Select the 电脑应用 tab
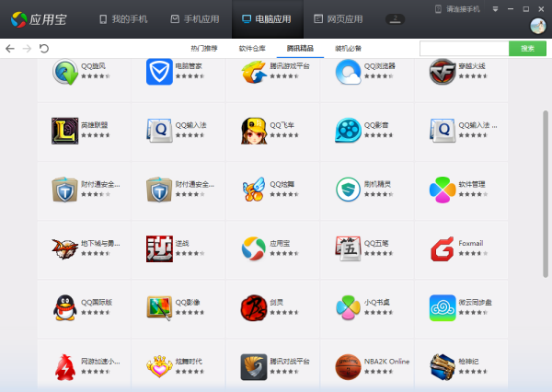Image resolution: width=552 pixels, height=392 pixels. (267, 19)
